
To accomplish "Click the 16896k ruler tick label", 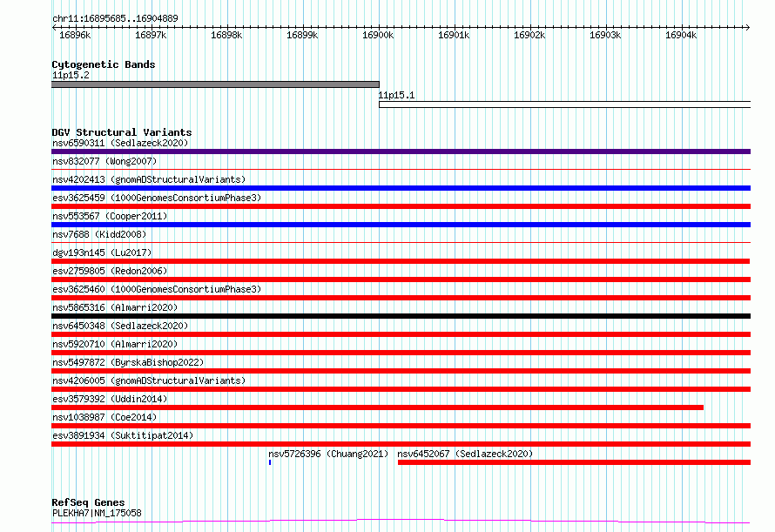I will click(75, 35).
